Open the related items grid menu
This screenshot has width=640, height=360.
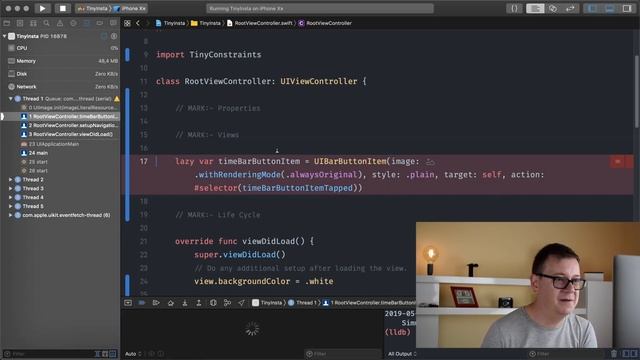click(x=127, y=23)
